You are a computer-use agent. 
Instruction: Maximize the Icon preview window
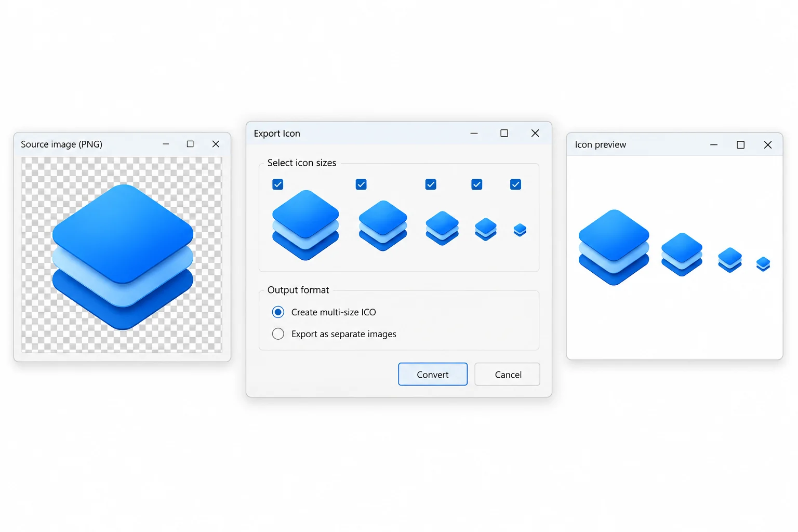(x=741, y=145)
